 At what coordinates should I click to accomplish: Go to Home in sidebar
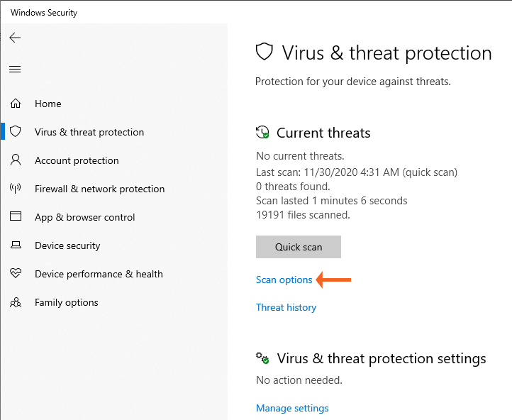(x=48, y=104)
